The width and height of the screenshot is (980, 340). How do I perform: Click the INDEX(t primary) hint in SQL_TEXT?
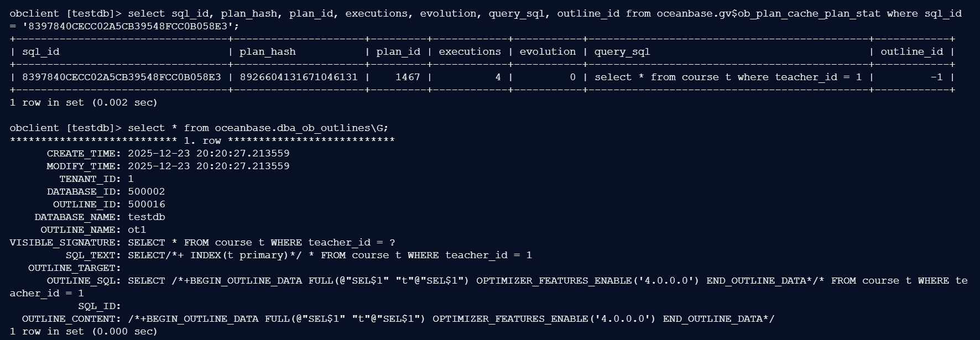(x=238, y=255)
